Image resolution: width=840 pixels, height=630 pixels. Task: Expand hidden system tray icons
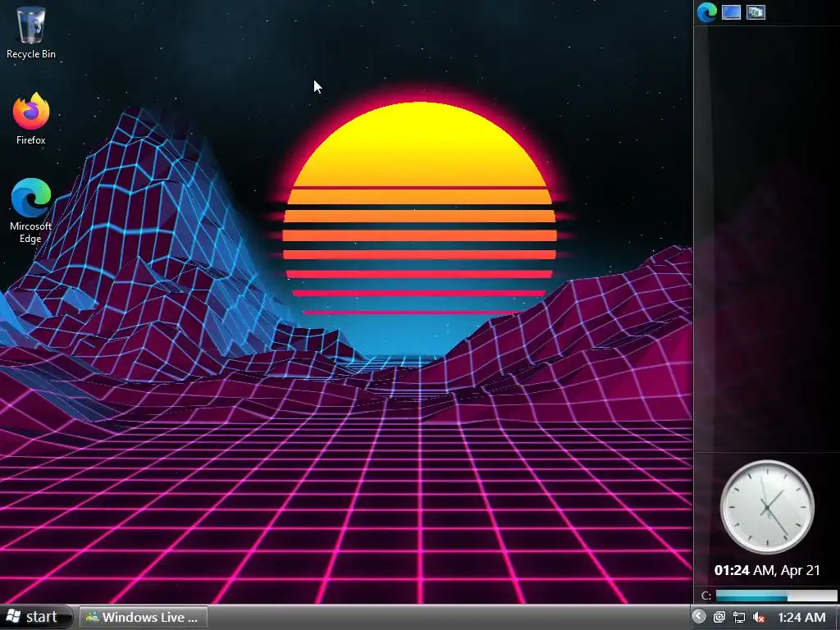click(699, 617)
